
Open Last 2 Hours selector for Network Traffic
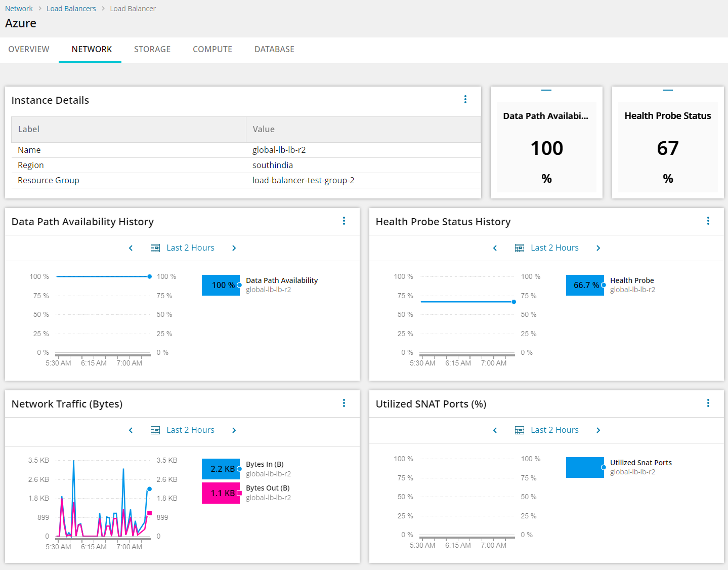(x=190, y=430)
